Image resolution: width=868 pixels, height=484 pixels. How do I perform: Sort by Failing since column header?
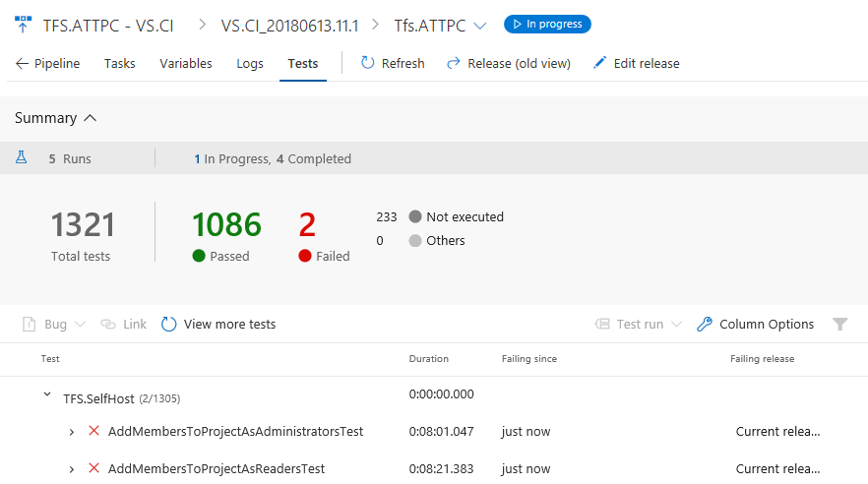tap(529, 359)
